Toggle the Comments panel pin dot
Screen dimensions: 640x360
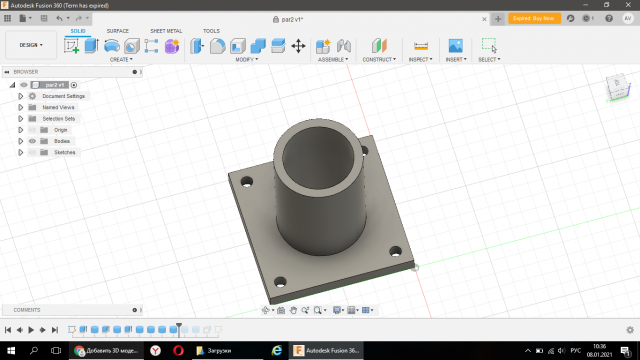click(x=135, y=310)
